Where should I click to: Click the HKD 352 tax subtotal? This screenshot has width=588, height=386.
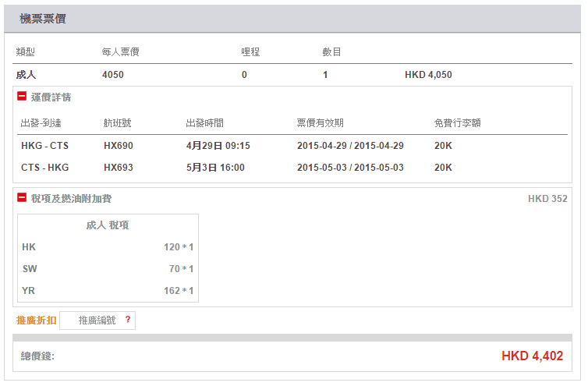pyautogui.click(x=547, y=199)
